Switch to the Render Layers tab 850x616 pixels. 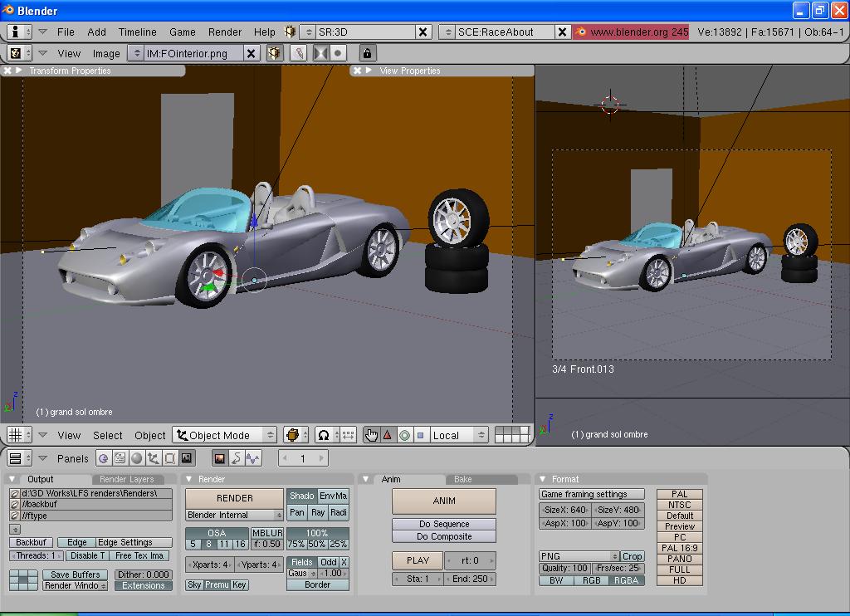tap(127, 479)
